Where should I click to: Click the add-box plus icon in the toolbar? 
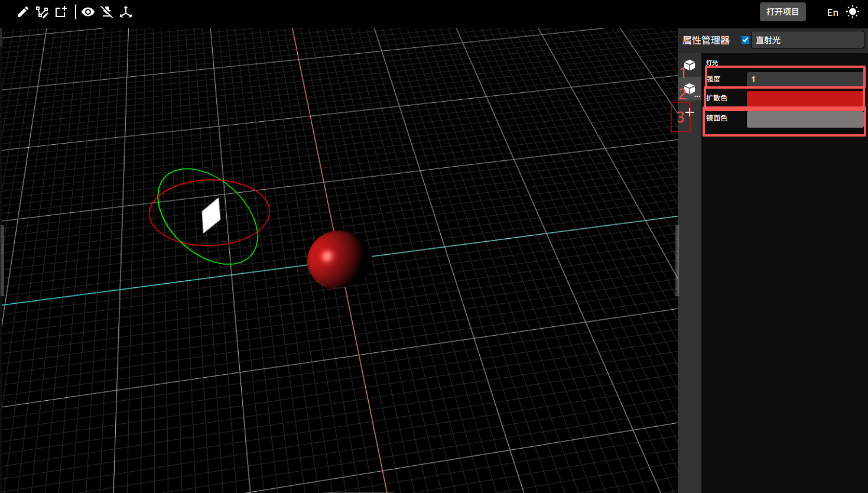(61, 12)
